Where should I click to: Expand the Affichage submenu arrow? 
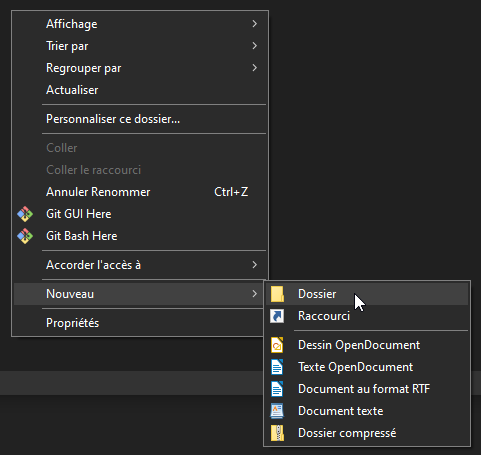[x=255, y=24]
